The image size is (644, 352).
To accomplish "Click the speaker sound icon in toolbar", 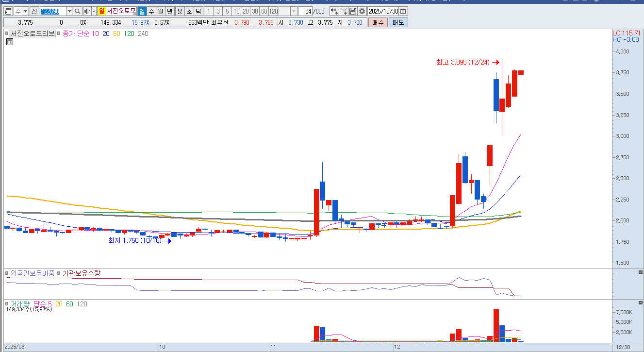I will [87, 11].
